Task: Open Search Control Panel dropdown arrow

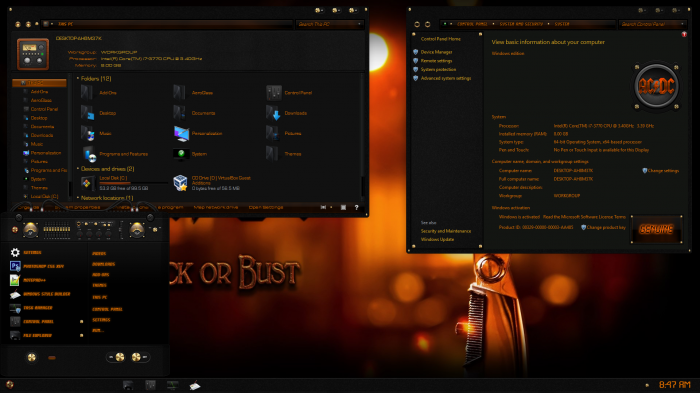Action: click(682, 24)
